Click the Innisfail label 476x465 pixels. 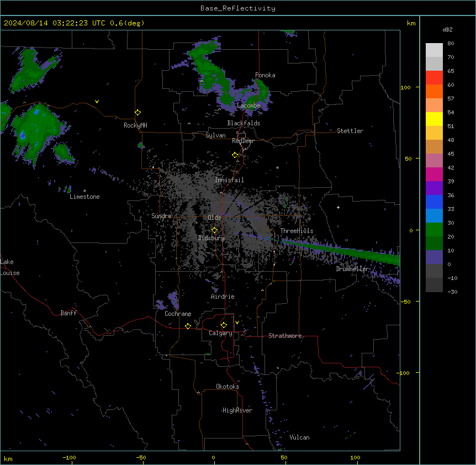229,180
